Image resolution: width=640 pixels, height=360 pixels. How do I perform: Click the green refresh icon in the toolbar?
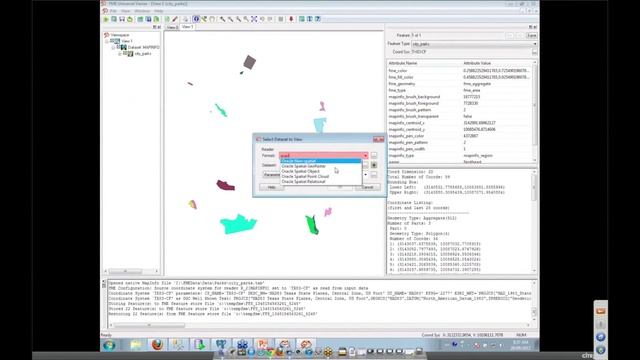(130, 19)
